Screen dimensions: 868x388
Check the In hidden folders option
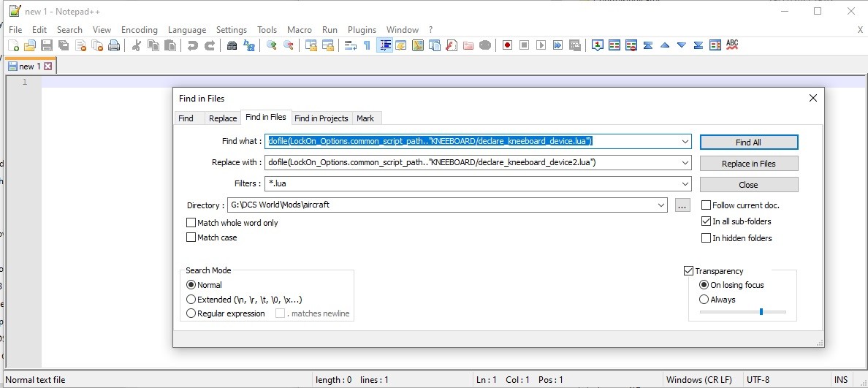click(x=706, y=238)
